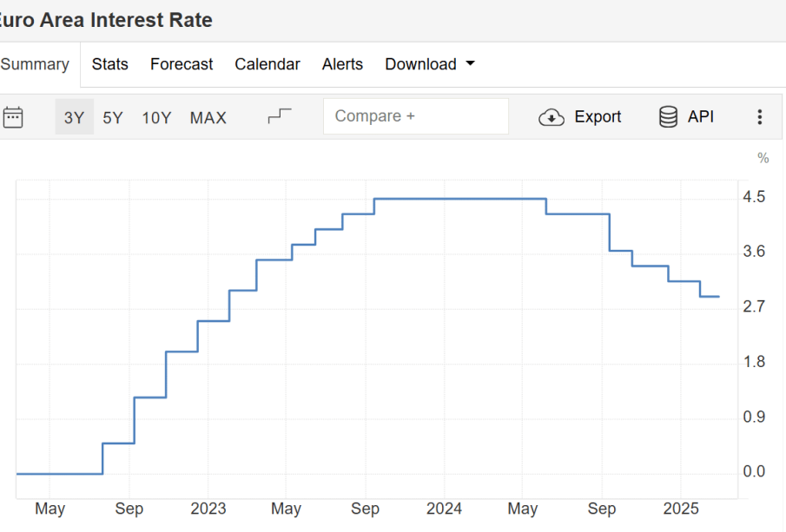Click the 2023 x-axis label

coord(208,509)
